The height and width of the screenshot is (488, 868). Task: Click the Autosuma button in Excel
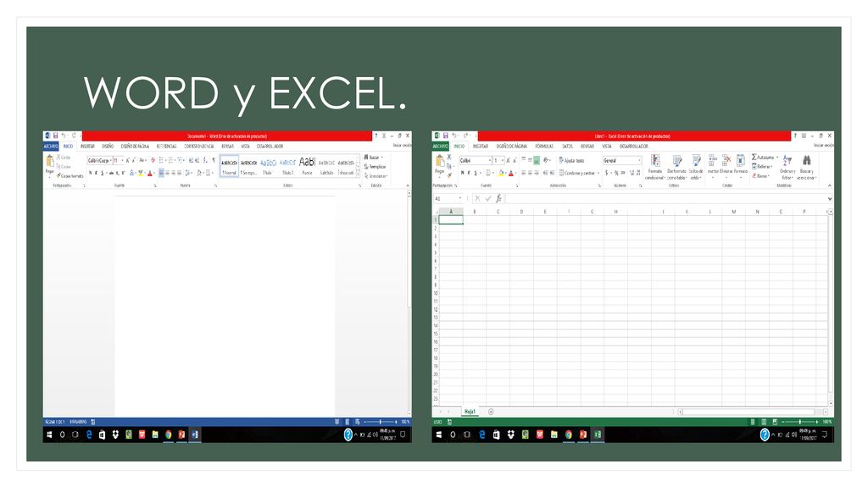[765, 158]
